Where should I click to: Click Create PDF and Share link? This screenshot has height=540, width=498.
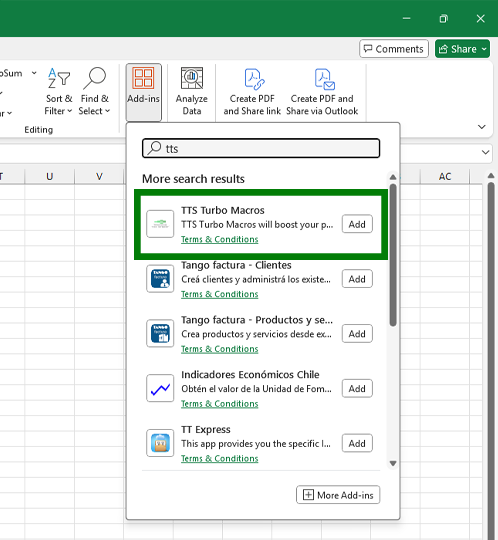(252, 92)
